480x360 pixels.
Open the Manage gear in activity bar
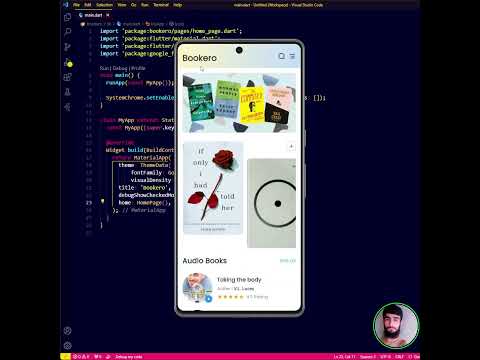[67, 346]
